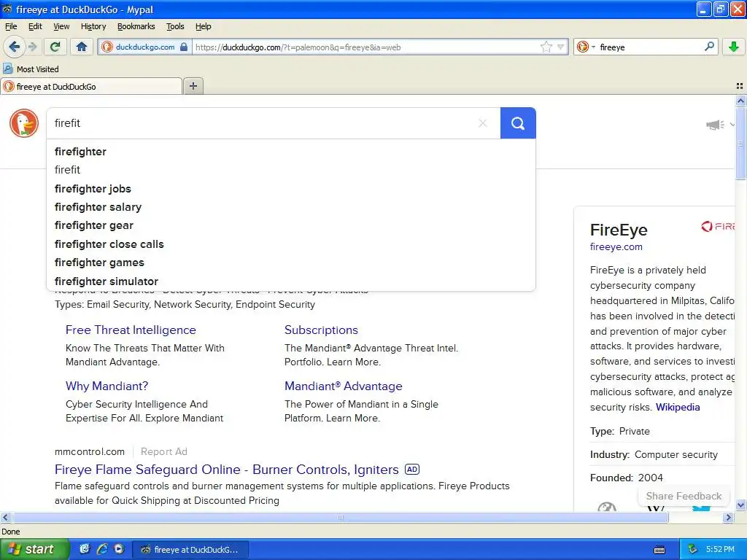Submit search with the blue magnifier button
Image resolution: width=747 pixels, height=560 pixels.
(518, 123)
